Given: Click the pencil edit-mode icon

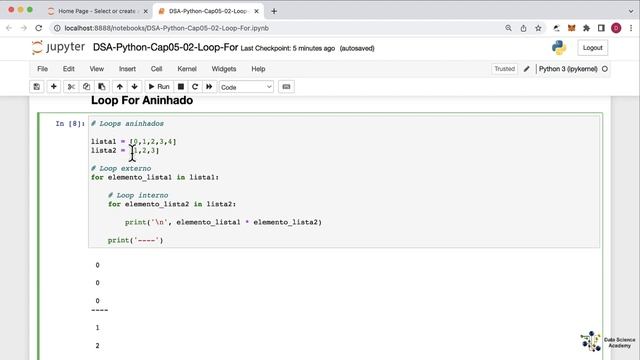Looking at the screenshot, I should [x=527, y=69].
